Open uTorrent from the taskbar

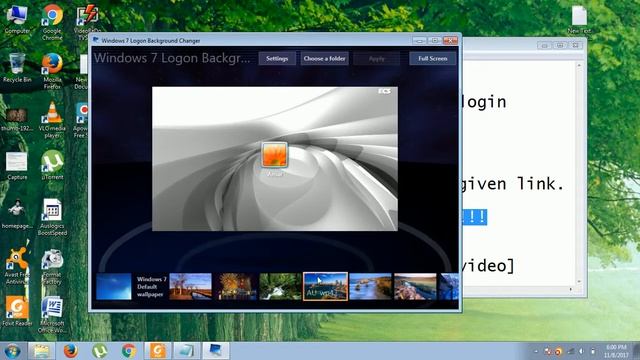(x=100, y=351)
